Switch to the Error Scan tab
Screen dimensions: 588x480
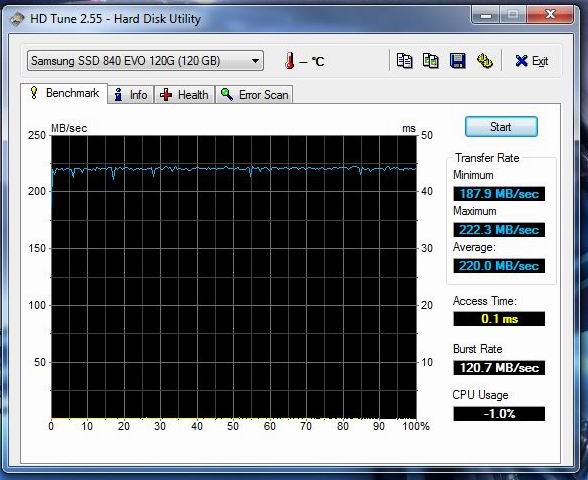254,94
